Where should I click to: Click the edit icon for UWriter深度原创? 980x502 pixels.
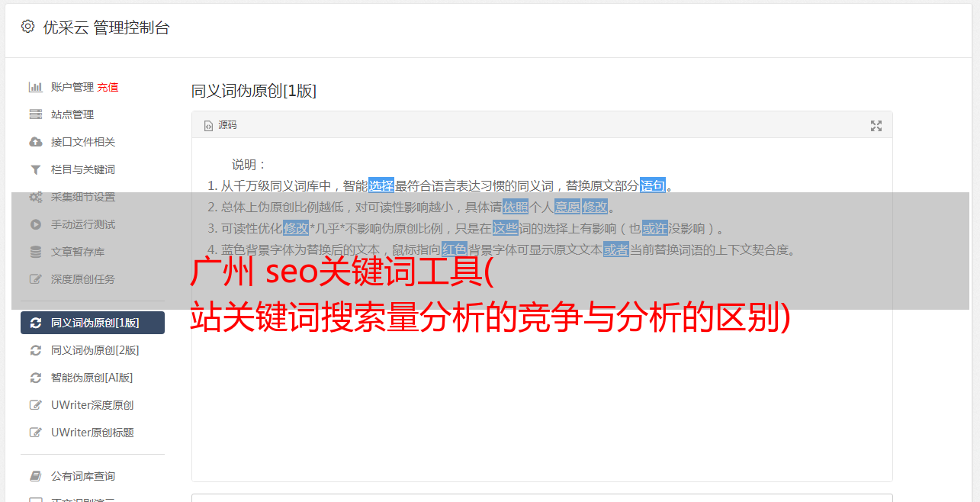coord(35,405)
